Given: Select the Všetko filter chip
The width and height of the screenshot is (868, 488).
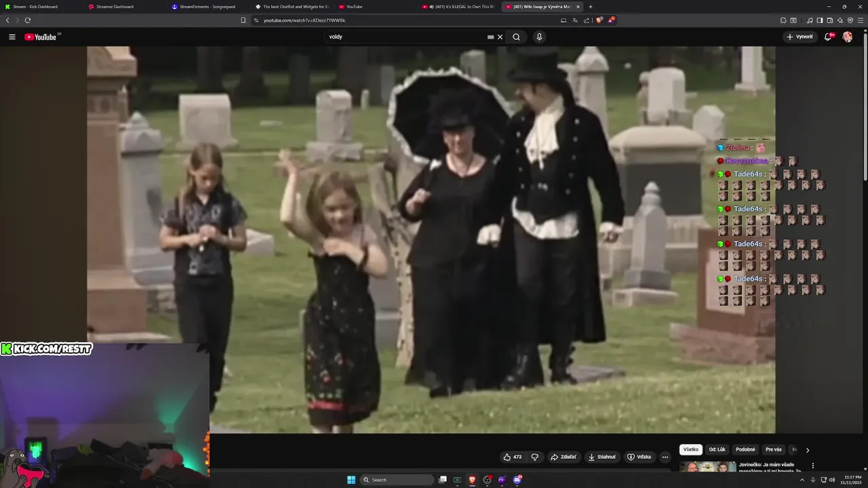Looking at the screenshot, I should [x=690, y=449].
